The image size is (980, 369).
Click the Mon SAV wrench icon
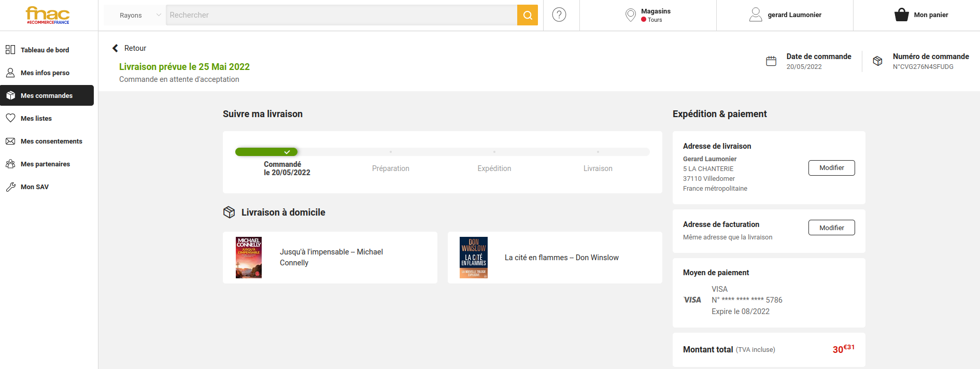[x=10, y=187]
